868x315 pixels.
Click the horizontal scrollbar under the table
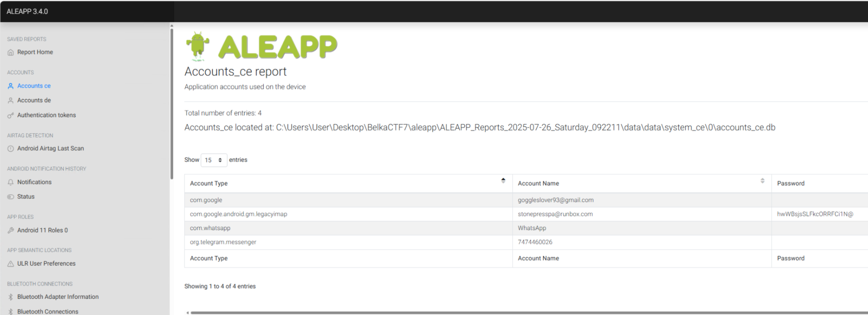pos(529,313)
